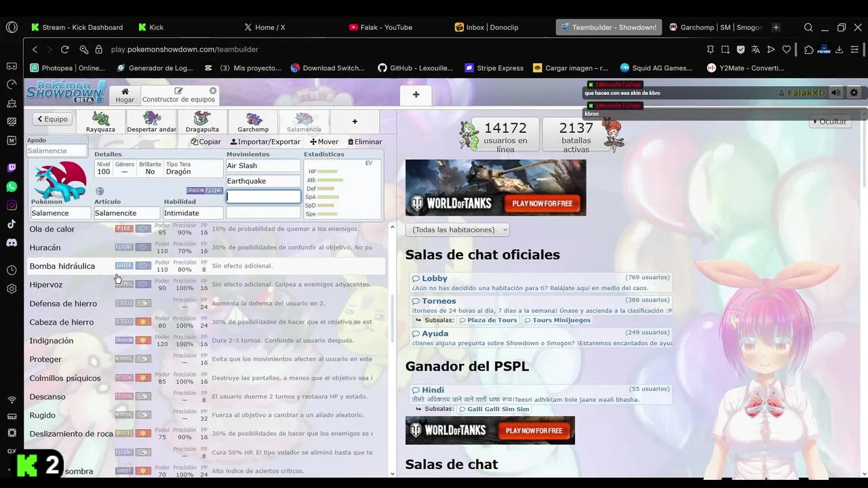Open the Photopea bookmark

(68, 68)
